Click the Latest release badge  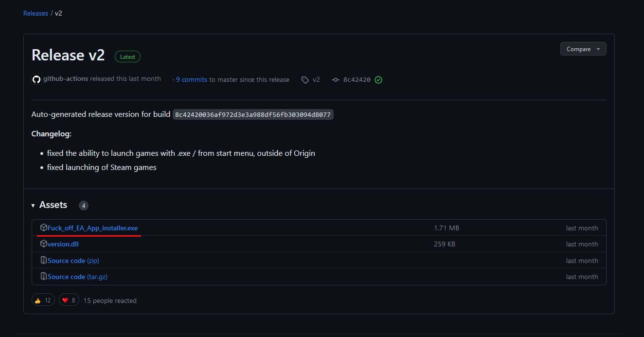(x=127, y=57)
